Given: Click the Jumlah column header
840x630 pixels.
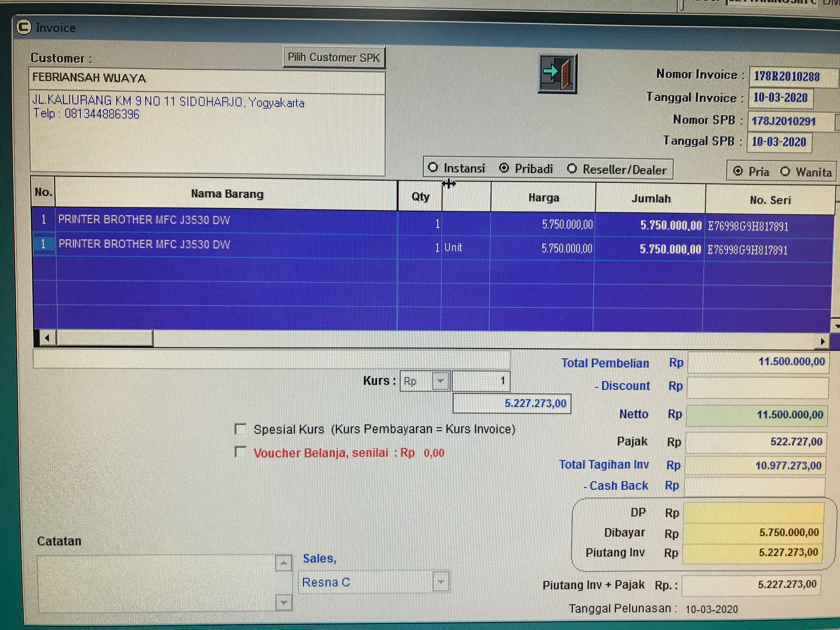Looking at the screenshot, I should coord(650,199).
